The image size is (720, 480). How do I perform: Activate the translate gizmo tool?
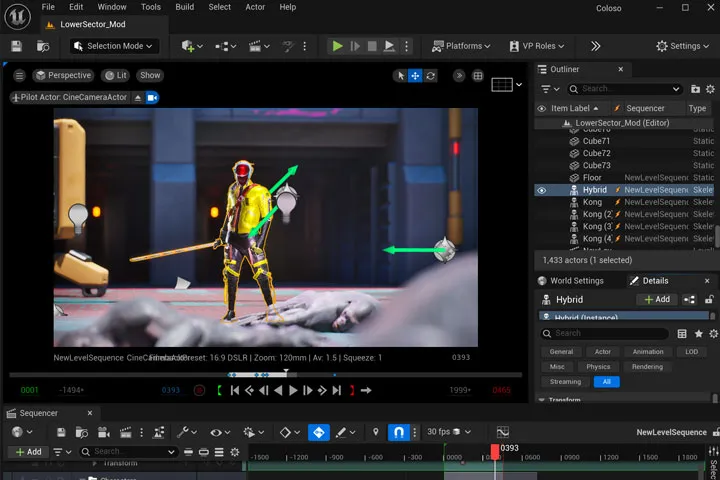(415, 76)
